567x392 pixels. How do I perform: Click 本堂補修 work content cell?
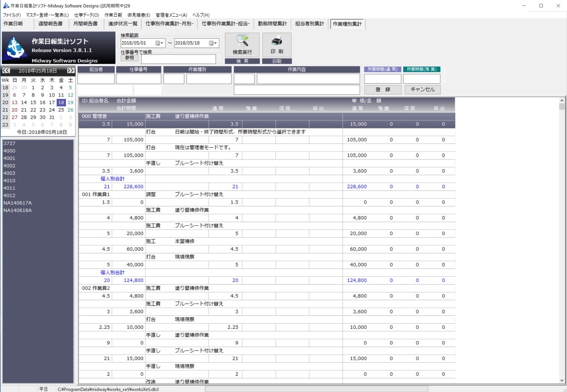[x=185, y=241]
